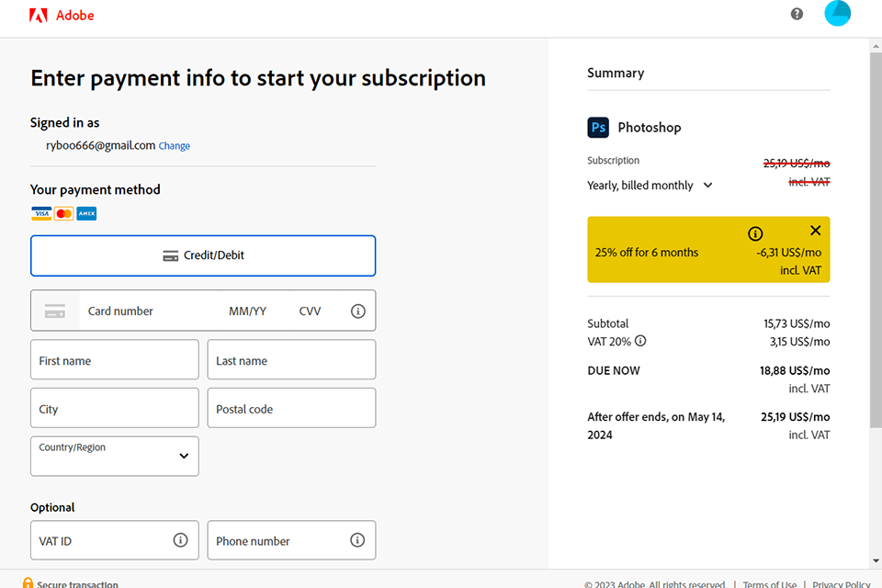Viewport: 882px width, 588px height.
Task: Click the MM/YY expiry field
Action: pos(248,311)
